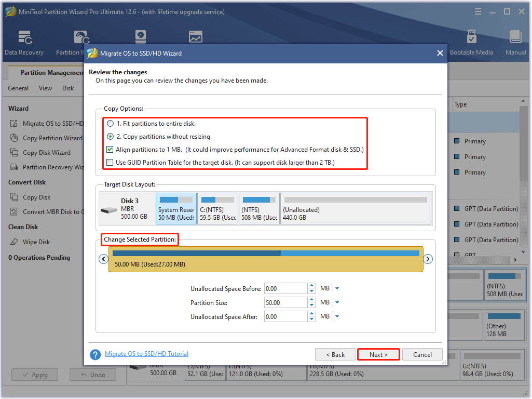Image resolution: width=532 pixels, height=399 pixels.
Task: Open the Disk menu
Action: (x=68, y=88)
